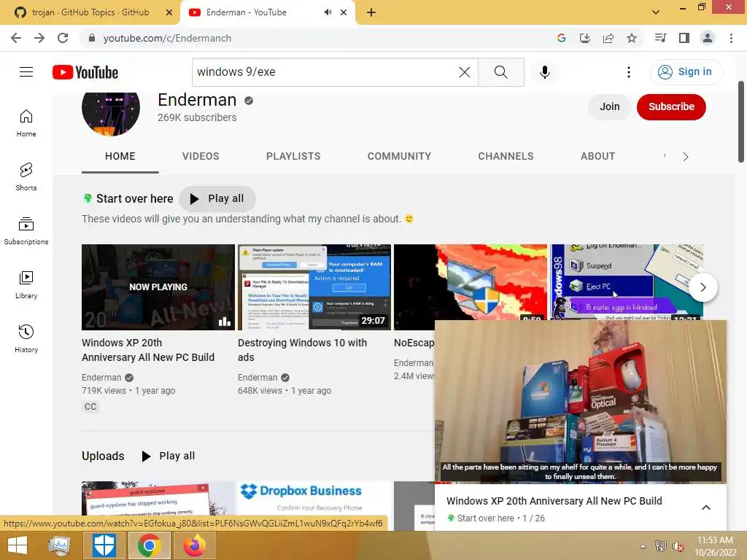Screen dimensions: 747x560
Task: Open Subscriptions in the left sidebar
Action: (x=26, y=230)
